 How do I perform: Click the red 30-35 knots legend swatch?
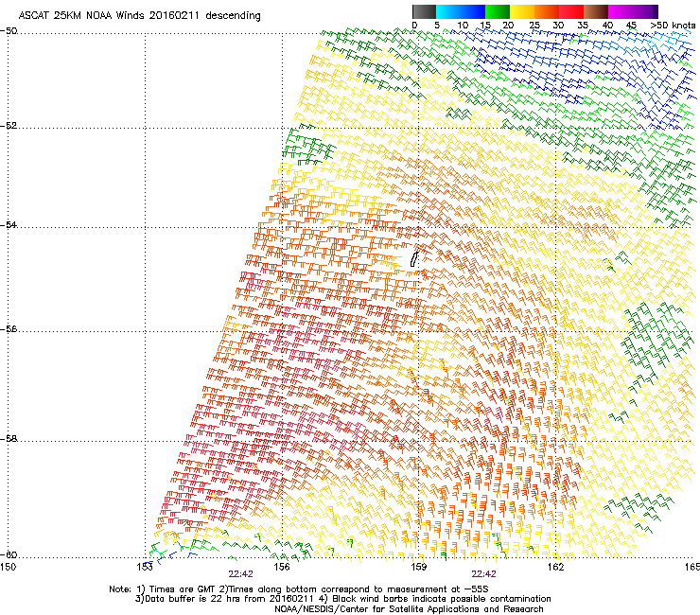(x=571, y=11)
